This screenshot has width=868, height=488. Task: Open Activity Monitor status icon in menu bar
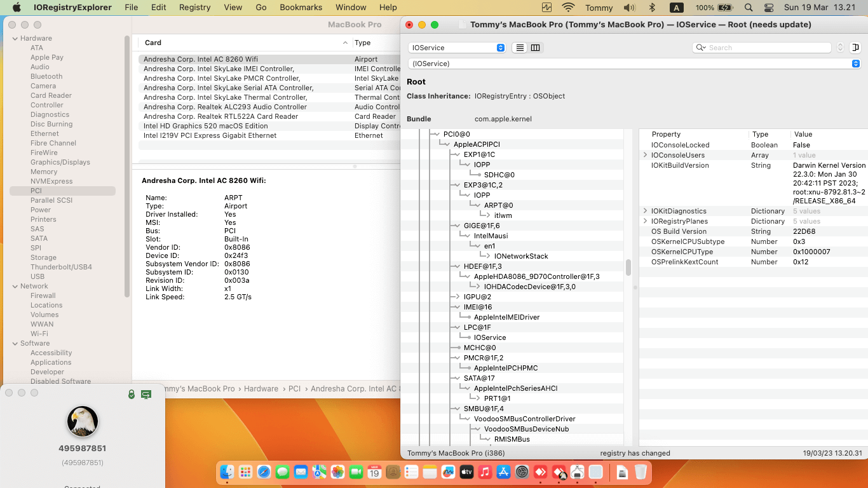point(547,8)
